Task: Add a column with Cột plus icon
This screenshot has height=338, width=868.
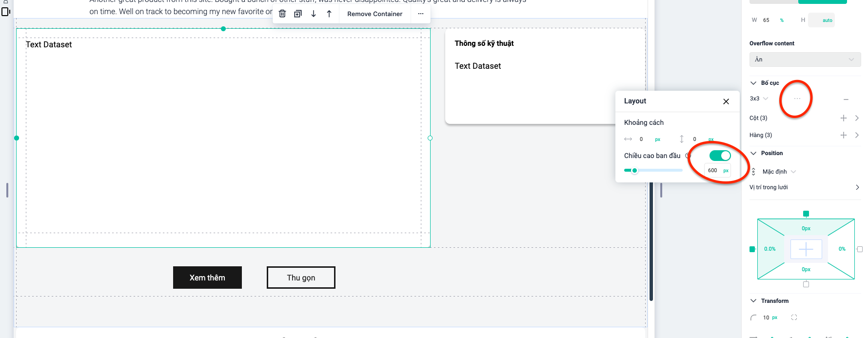Action: [x=844, y=118]
